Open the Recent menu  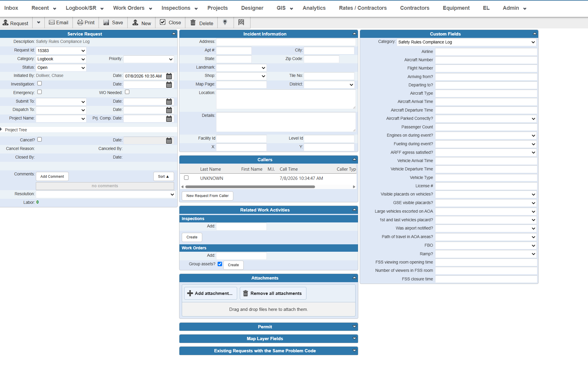click(44, 8)
